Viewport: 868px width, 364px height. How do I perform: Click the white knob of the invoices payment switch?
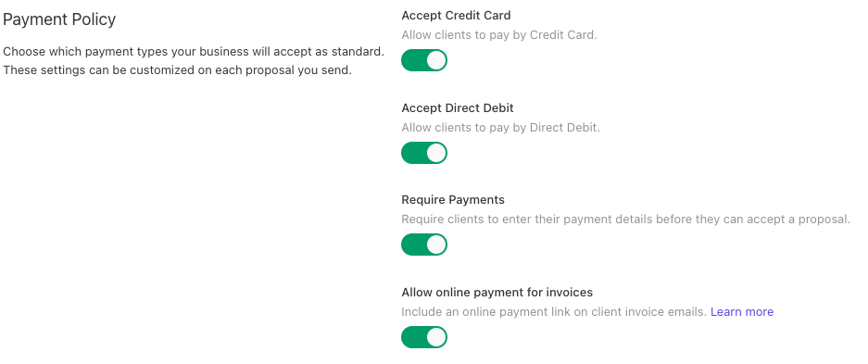(436, 337)
